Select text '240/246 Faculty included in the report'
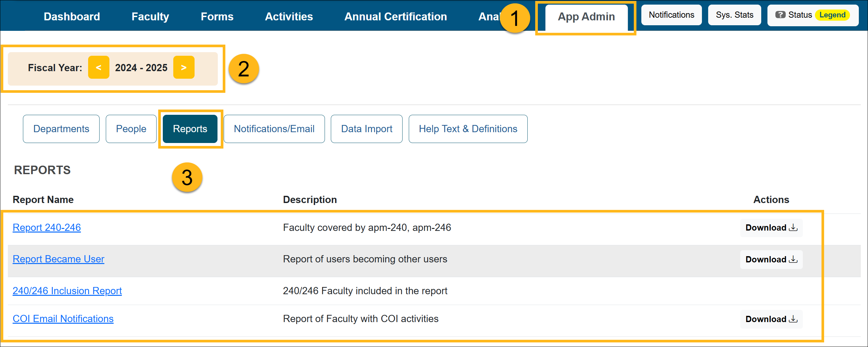 pos(365,291)
